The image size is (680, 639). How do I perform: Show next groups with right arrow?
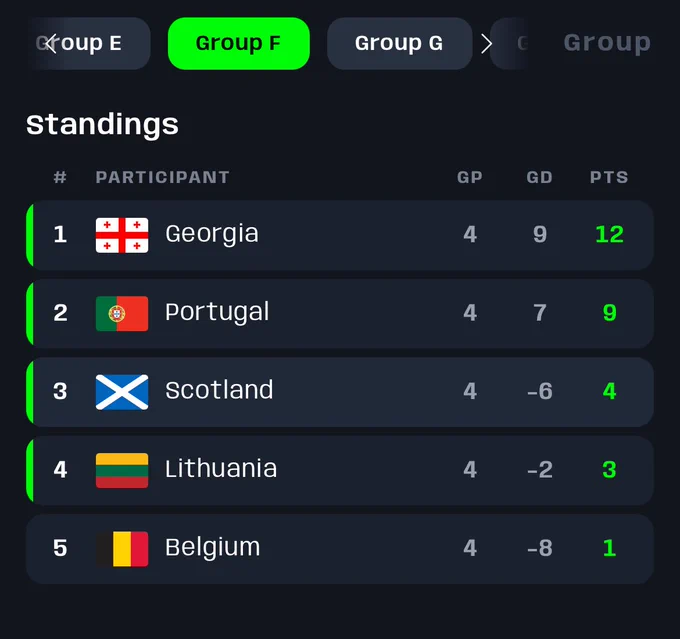487,43
